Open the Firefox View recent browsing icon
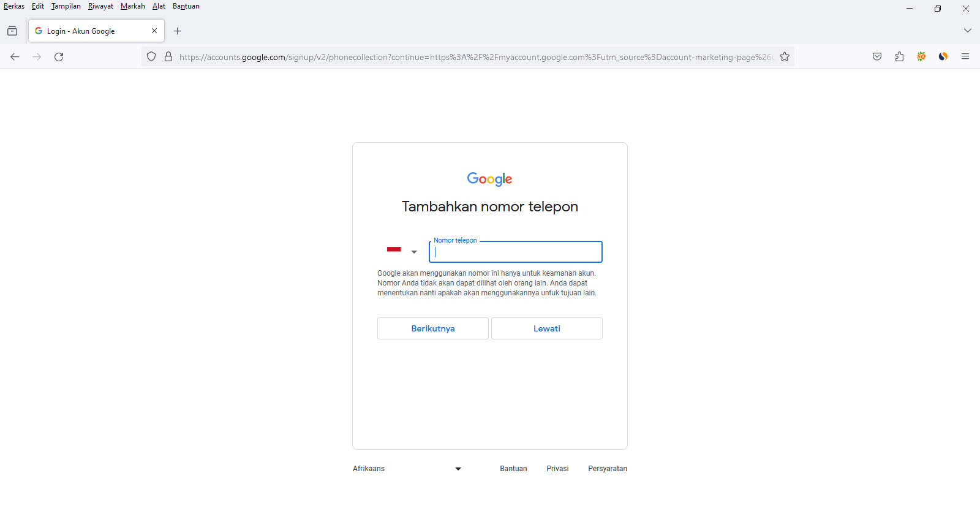 click(12, 31)
